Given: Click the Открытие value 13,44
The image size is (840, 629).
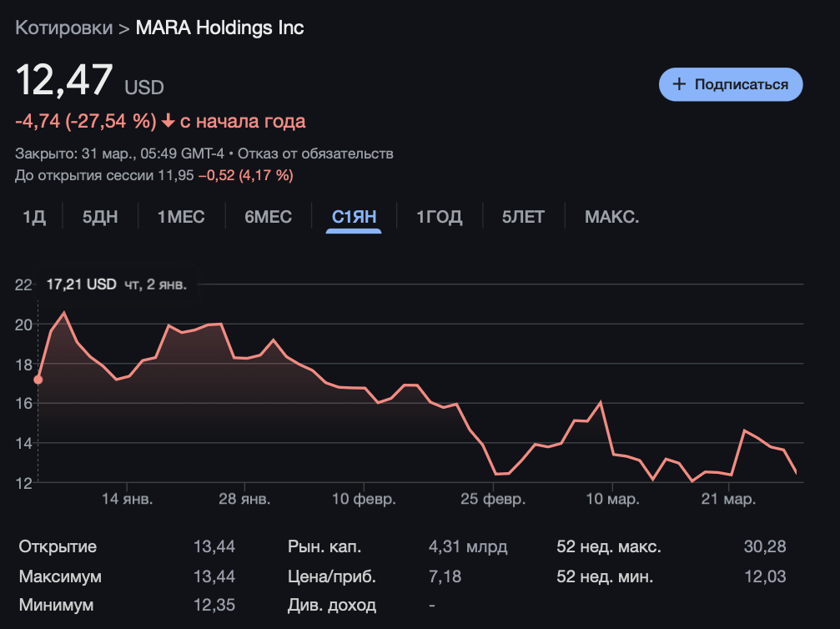Looking at the screenshot, I should pos(214,546).
